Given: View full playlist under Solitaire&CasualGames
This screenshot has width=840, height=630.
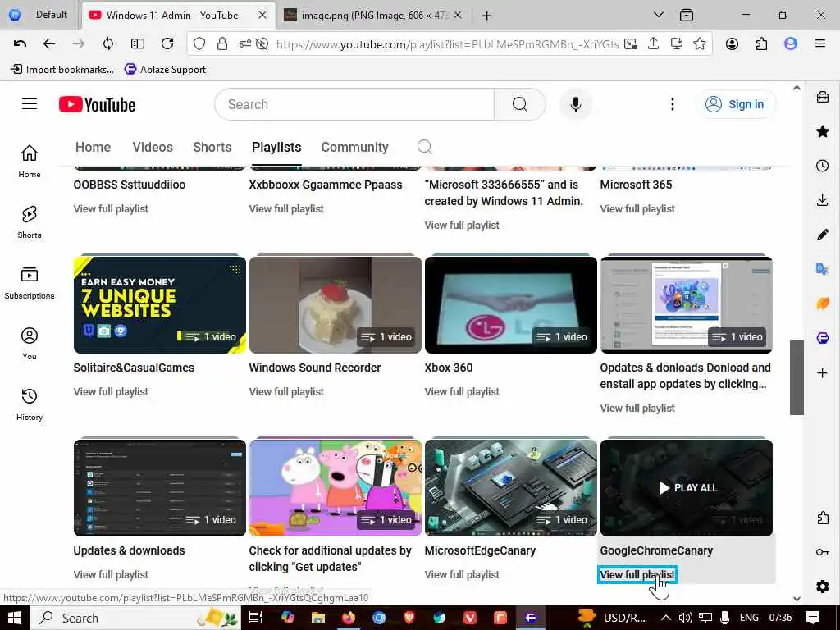Looking at the screenshot, I should pos(111,391).
